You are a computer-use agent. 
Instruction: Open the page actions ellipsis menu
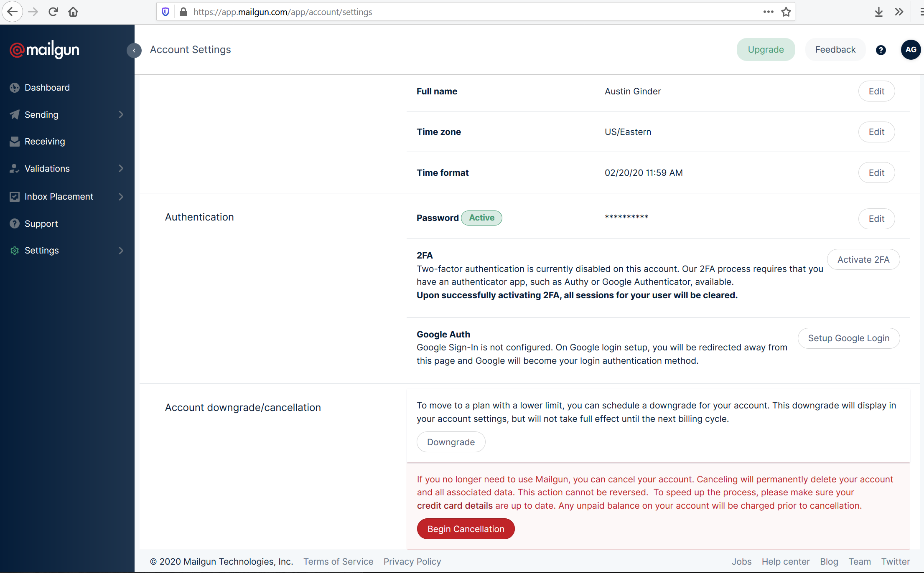pyautogui.click(x=768, y=12)
